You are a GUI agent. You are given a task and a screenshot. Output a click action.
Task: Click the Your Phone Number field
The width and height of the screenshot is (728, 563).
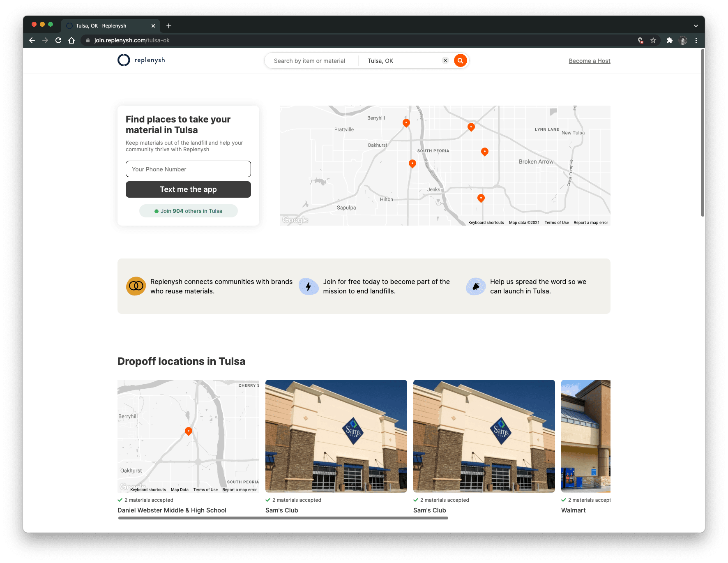188,169
